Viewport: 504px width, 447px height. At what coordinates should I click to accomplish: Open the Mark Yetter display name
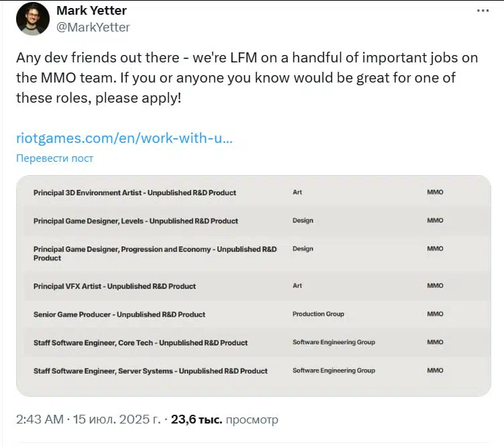click(92, 11)
